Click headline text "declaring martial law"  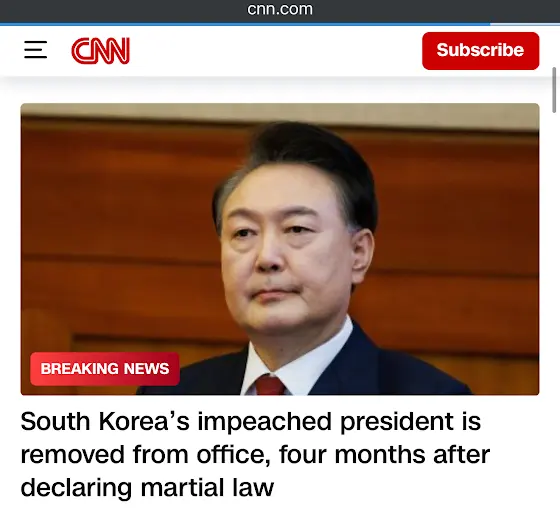[147, 488]
